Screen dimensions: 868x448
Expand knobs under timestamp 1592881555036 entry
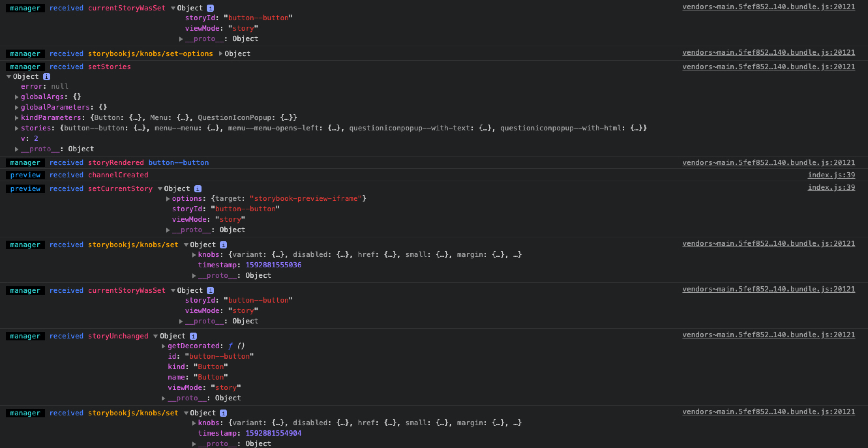point(194,255)
